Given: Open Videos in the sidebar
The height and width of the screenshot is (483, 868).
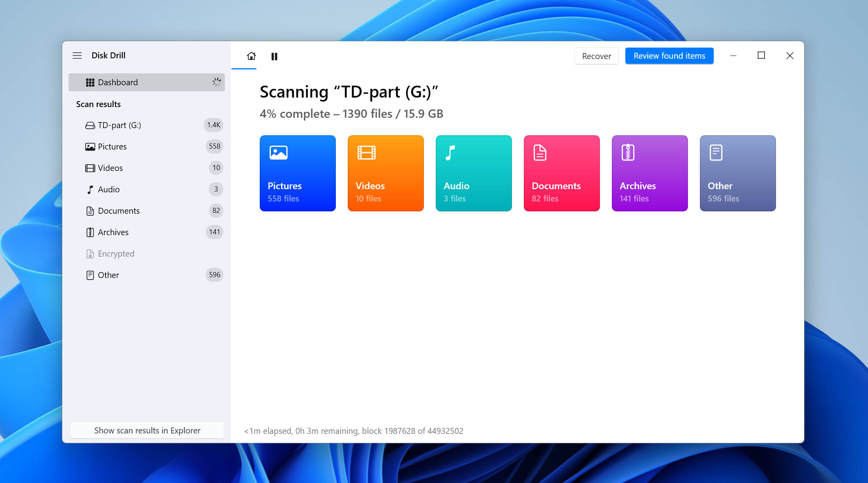Looking at the screenshot, I should (147, 168).
